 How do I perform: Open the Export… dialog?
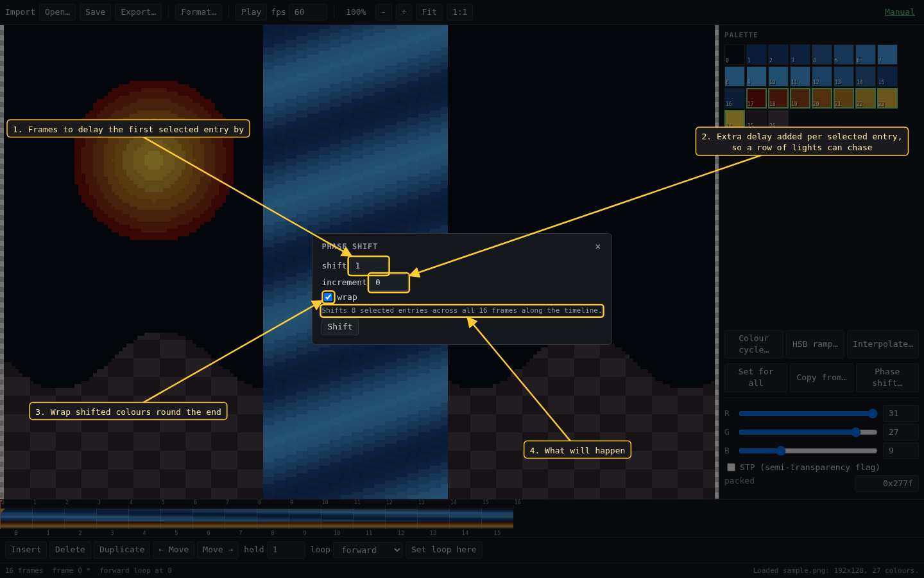pos(138,12)
